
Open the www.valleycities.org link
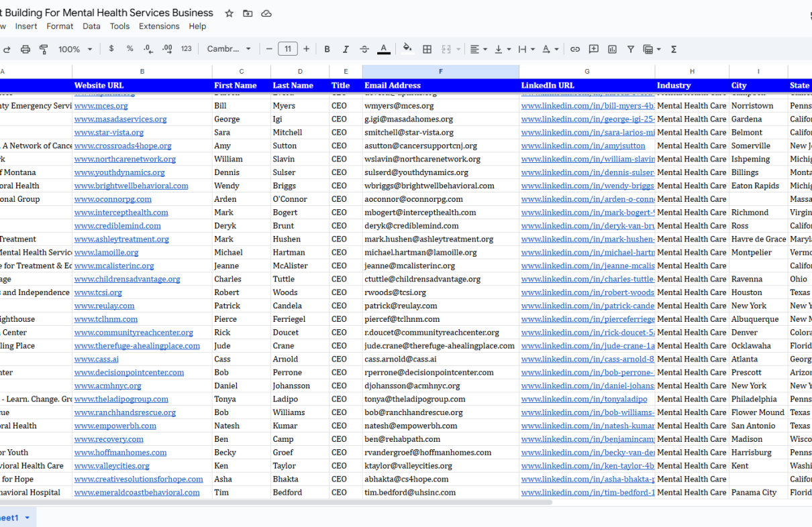(x=112, y=466)
